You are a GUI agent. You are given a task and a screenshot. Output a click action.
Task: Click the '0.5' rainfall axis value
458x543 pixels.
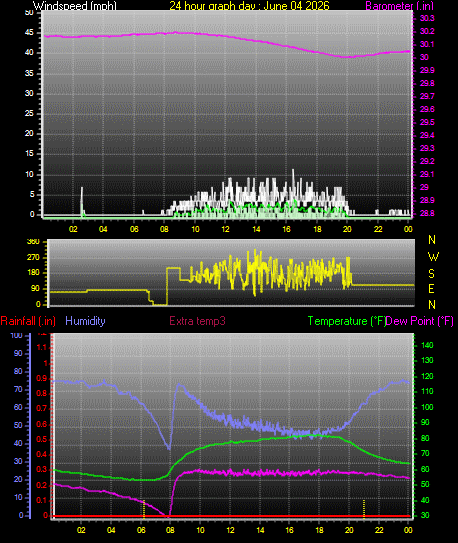tap(42, 439)
